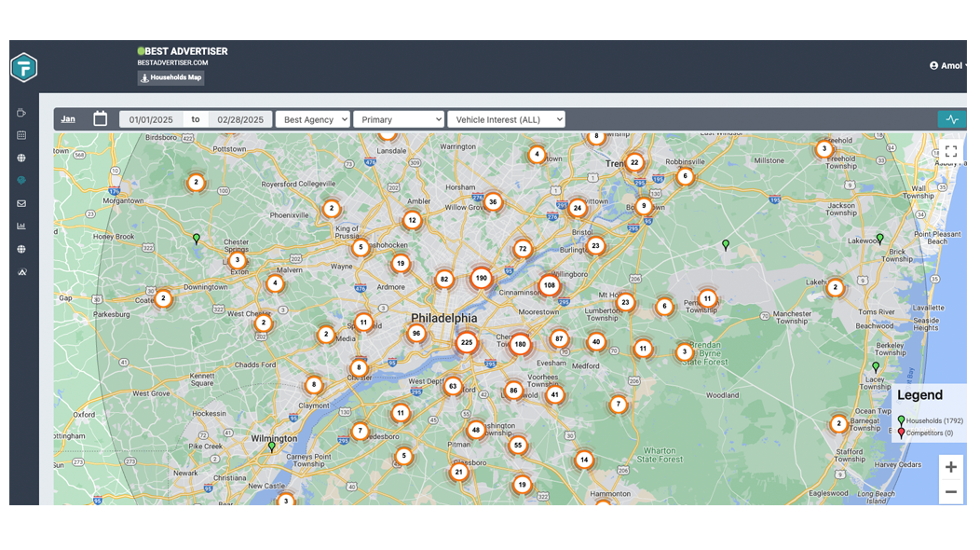Select the 41 household cluster marker
This screenshot has height=550, width=980.
pyautogui.click(x=555, y=395)
